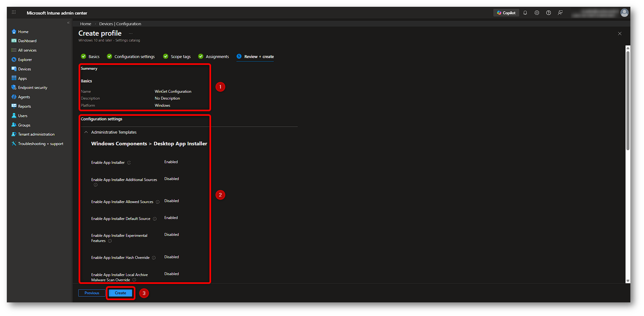This screenshot has width=644, height=316.
Task: Show info for Enable App Installer
Action: 129,163
